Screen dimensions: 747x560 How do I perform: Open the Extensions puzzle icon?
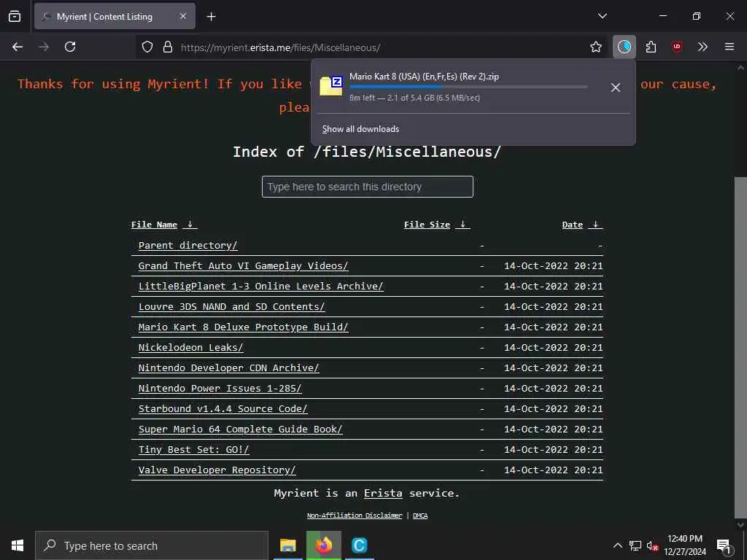[651, 47]
